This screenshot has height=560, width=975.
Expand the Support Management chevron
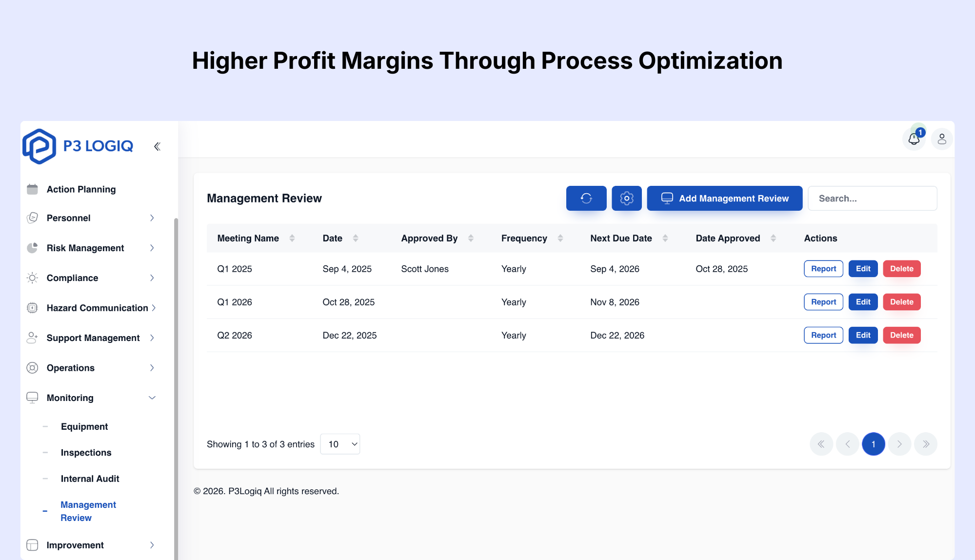tap(152, 338)
